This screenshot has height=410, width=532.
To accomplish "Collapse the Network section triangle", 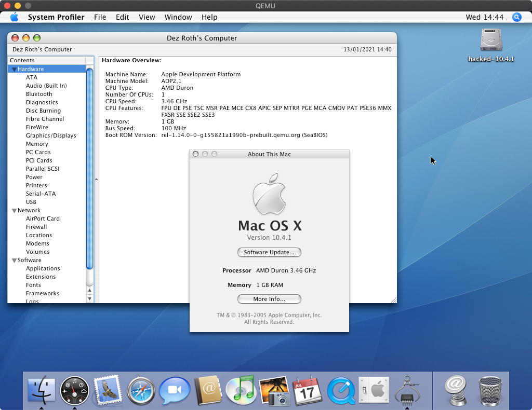I will [14, 210].
